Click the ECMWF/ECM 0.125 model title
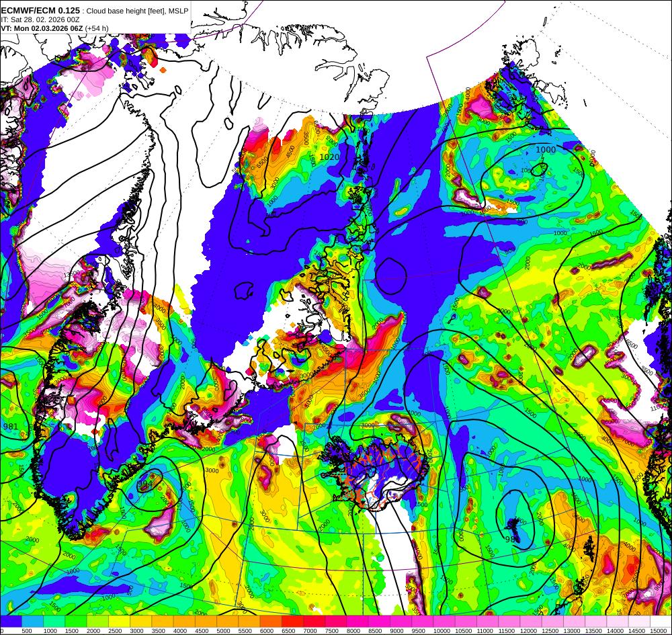 point(40,10)
